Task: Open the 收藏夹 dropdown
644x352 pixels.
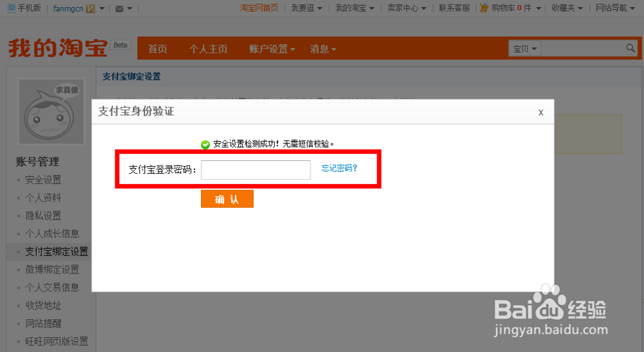Action: click(567, 8)
